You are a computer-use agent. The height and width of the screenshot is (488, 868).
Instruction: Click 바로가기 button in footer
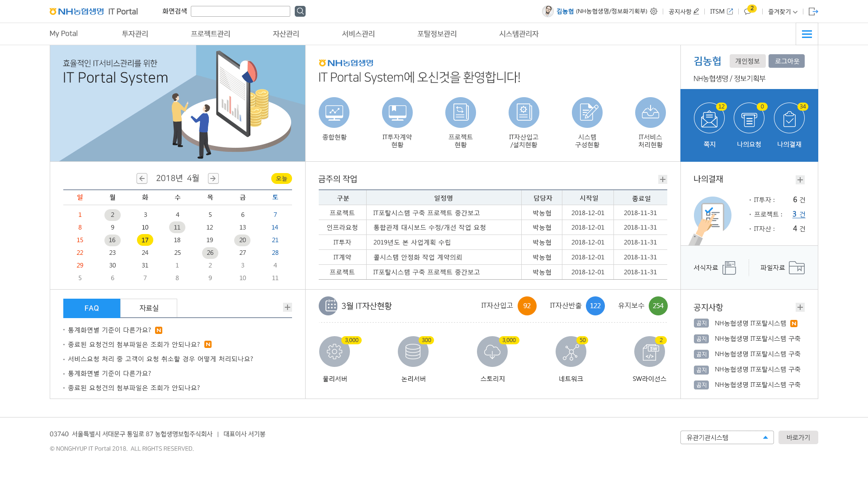click(798, 437)
